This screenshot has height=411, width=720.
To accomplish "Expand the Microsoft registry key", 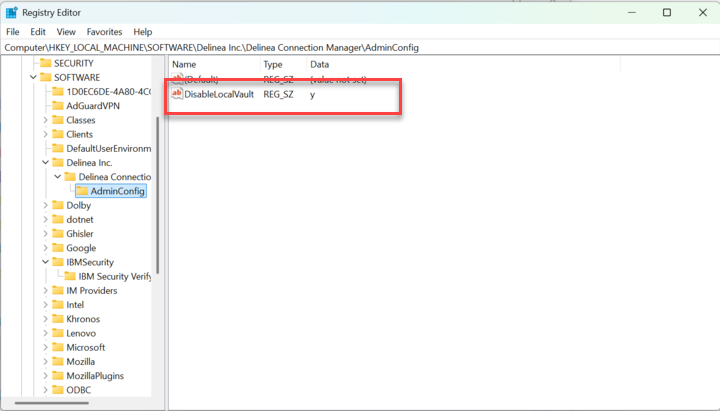I will pyautogui.click(x=45, y=347).
